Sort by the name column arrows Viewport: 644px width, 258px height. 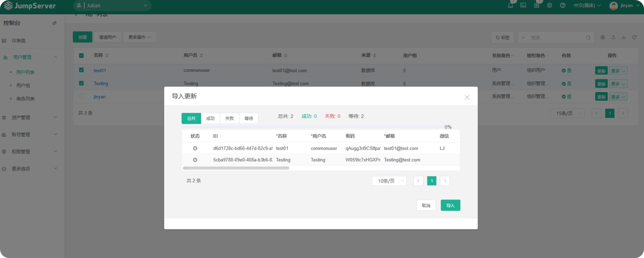pos(107,55)
